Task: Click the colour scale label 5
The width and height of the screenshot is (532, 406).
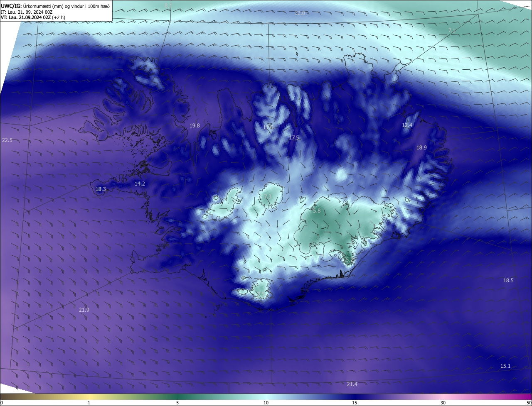Action: [177, 403]
